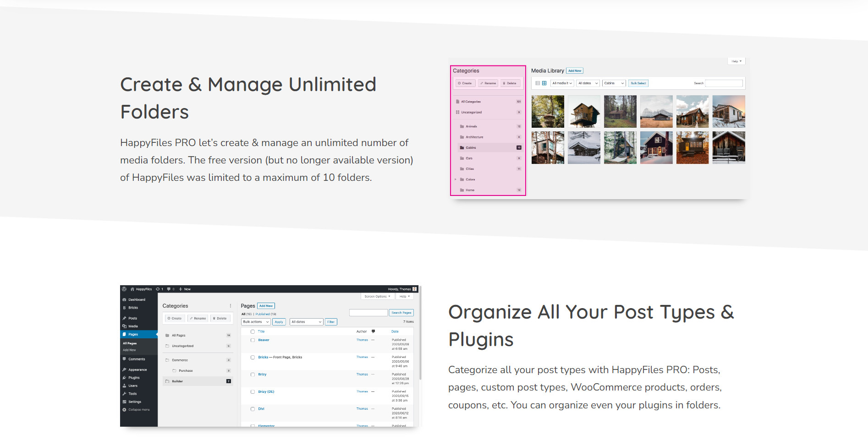Open the Bricks sidebar icon

[124, 308]
